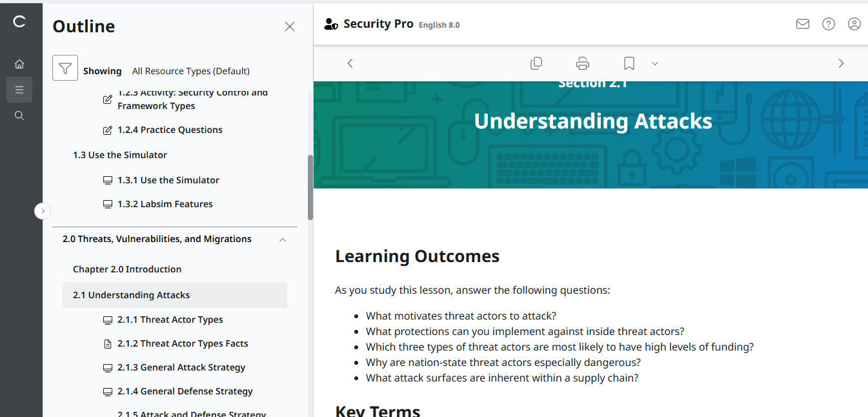Toggle a bookmark on this page
Viewport: 868px width, 417px height.
pyautogui.click(x=628, y=63)
